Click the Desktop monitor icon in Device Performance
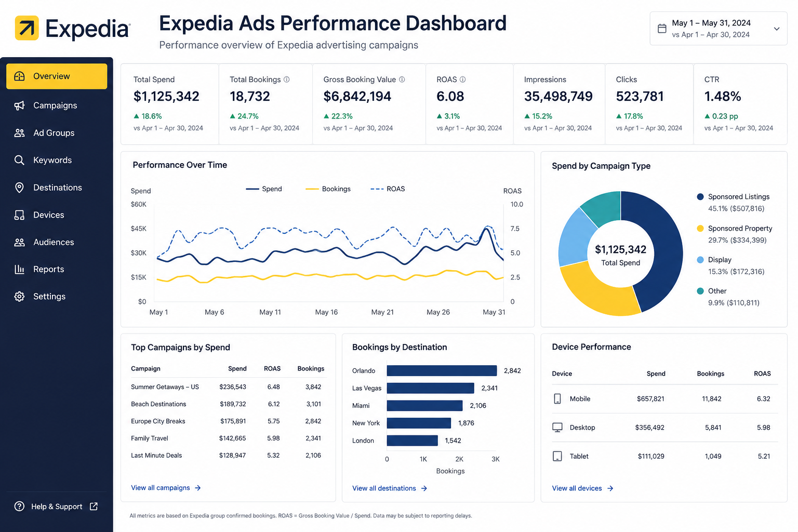The image size is (798, 532). pos(557,428)
